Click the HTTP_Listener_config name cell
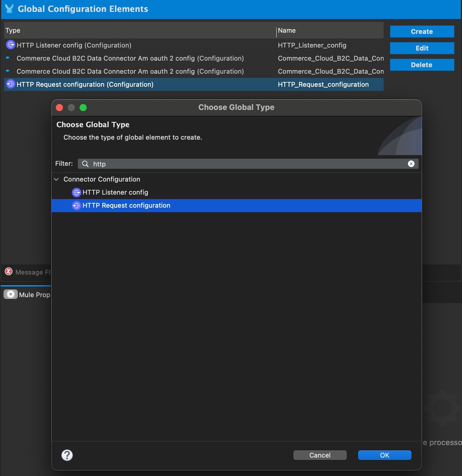This screenshot has height=476, width=462. [312, 45]
